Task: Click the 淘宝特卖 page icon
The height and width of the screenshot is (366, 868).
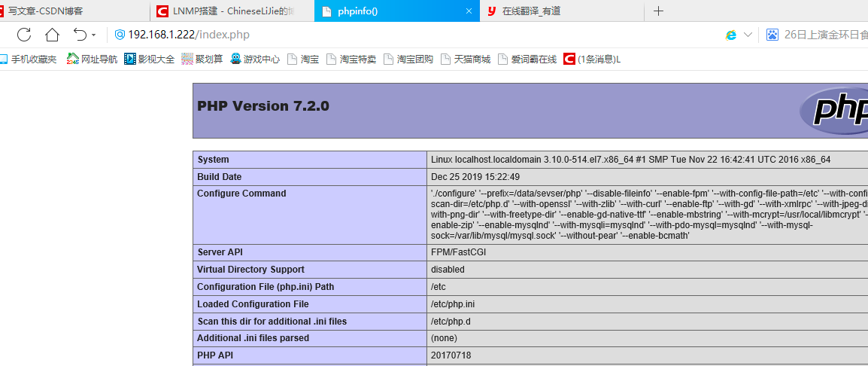Action: [331, 59]
